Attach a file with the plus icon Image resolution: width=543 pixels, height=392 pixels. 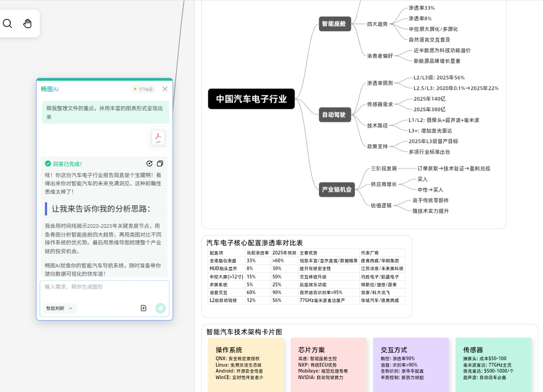[144, 308]
